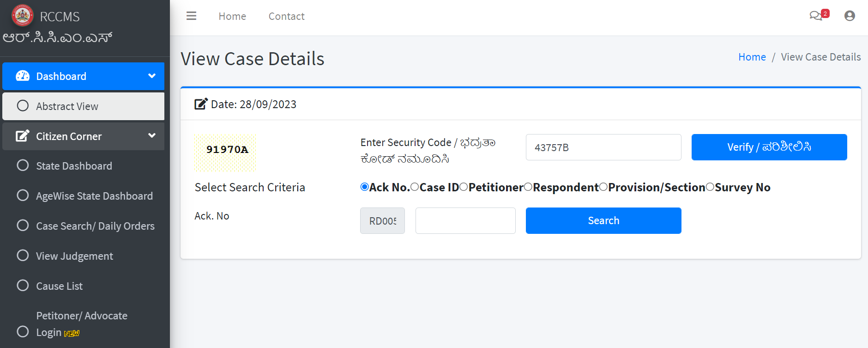Select the Ack No. radio button
The width and height of the screenshot is (868, 348).
(365, 187)
